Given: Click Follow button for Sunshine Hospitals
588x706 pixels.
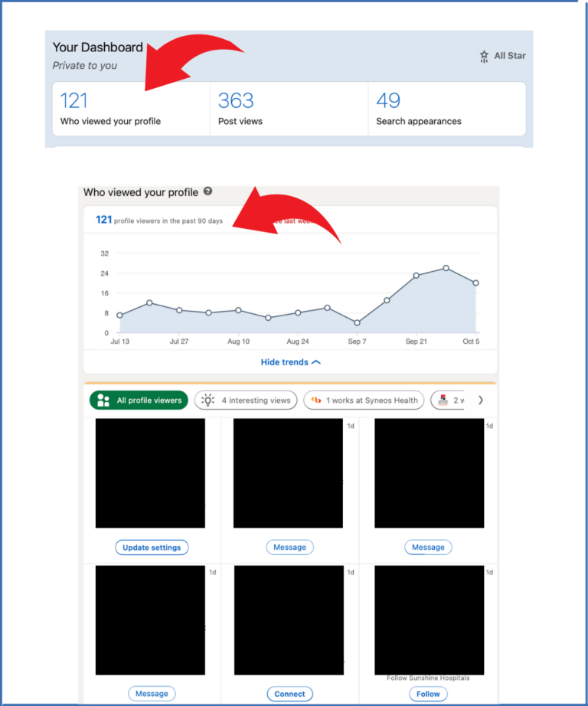Looking at the screenshot, I should tap(428, 694).
